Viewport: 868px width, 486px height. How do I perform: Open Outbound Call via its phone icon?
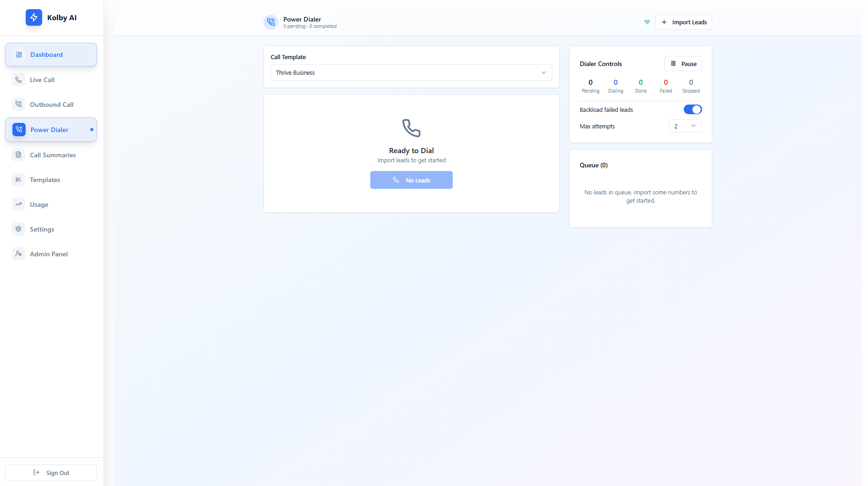(18, 104)
